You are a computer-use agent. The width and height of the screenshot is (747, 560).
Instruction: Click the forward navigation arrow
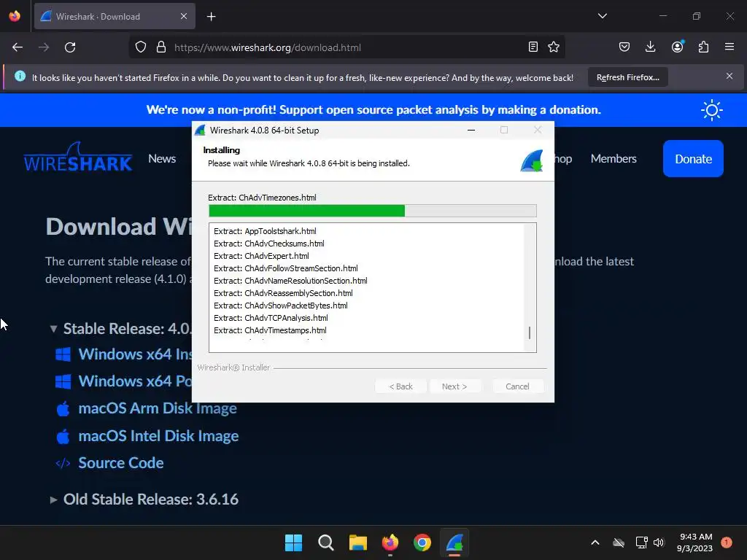click(x=44, y=47)
